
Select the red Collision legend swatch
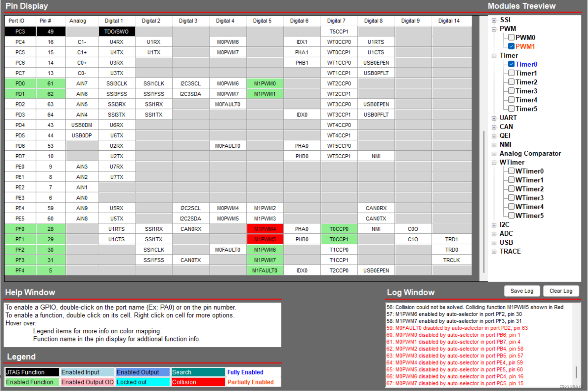click(x=198, y=382)
